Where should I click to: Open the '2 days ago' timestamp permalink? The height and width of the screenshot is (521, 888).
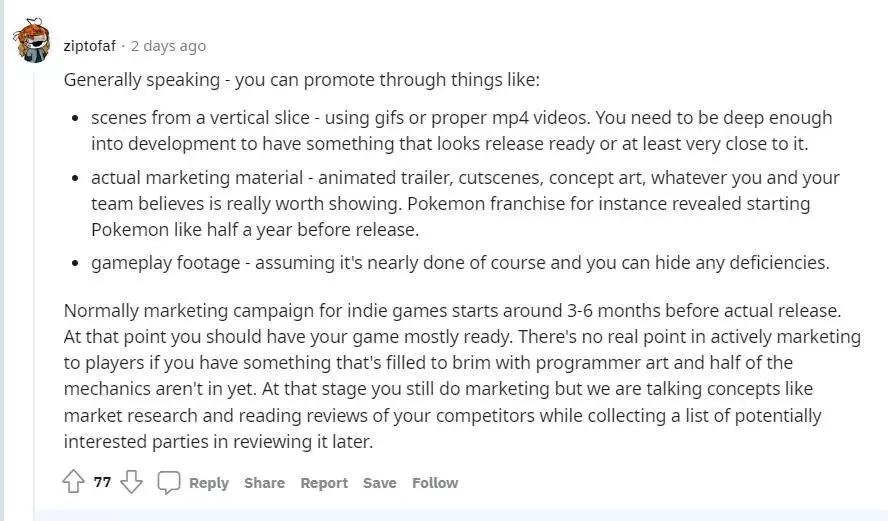pyautogui.click(x=168, y=46)
